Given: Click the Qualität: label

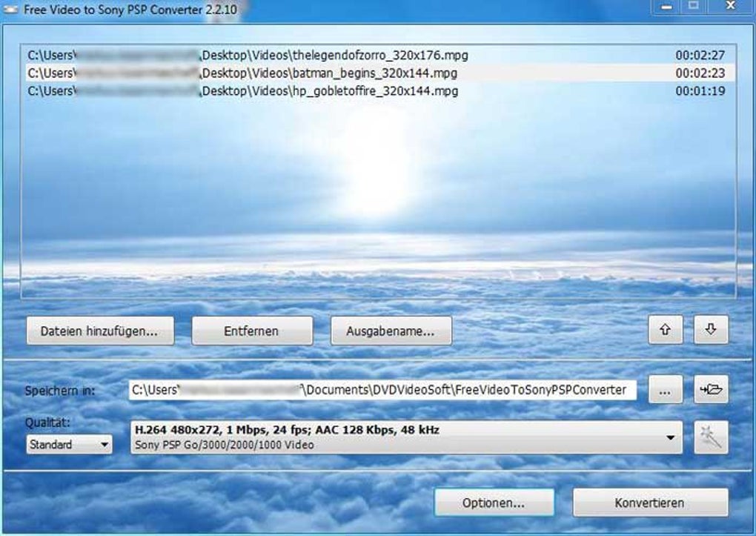Looking at the screenshot, I should tap(47, 423).
